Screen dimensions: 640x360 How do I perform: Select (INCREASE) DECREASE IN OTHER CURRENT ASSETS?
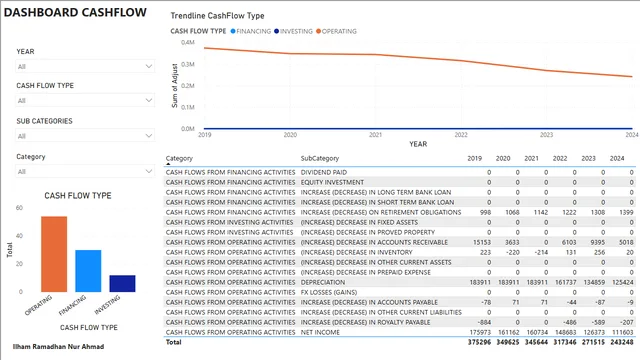tap(400, 262)
